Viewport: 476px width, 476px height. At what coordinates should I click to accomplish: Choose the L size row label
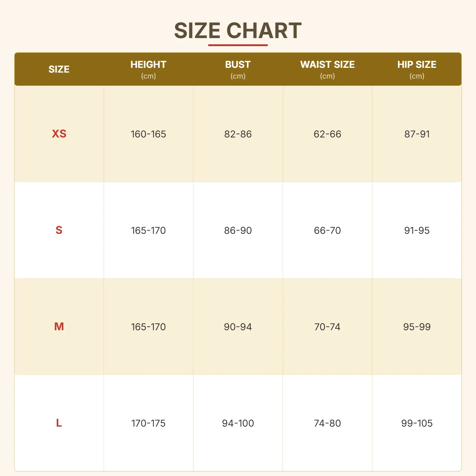[59, 423]
